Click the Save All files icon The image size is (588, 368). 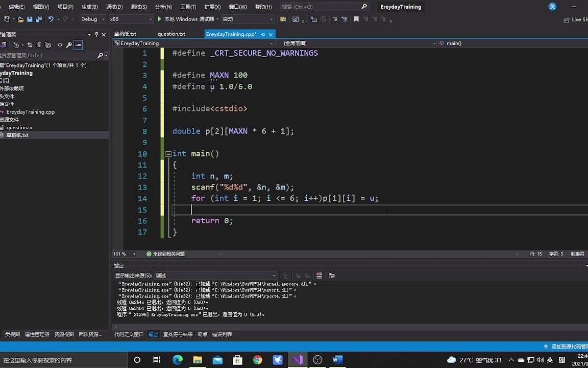pyautogui.click(x=39, y=19)
